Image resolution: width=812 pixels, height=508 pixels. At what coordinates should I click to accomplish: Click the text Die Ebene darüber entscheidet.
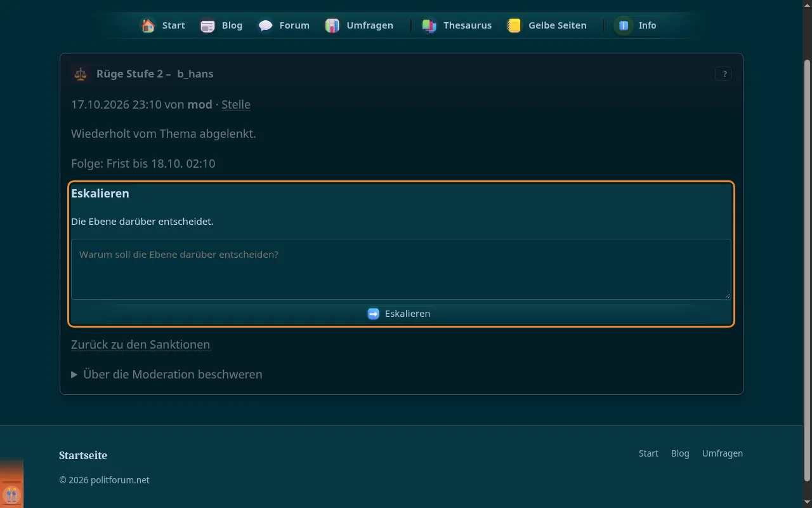142,222
